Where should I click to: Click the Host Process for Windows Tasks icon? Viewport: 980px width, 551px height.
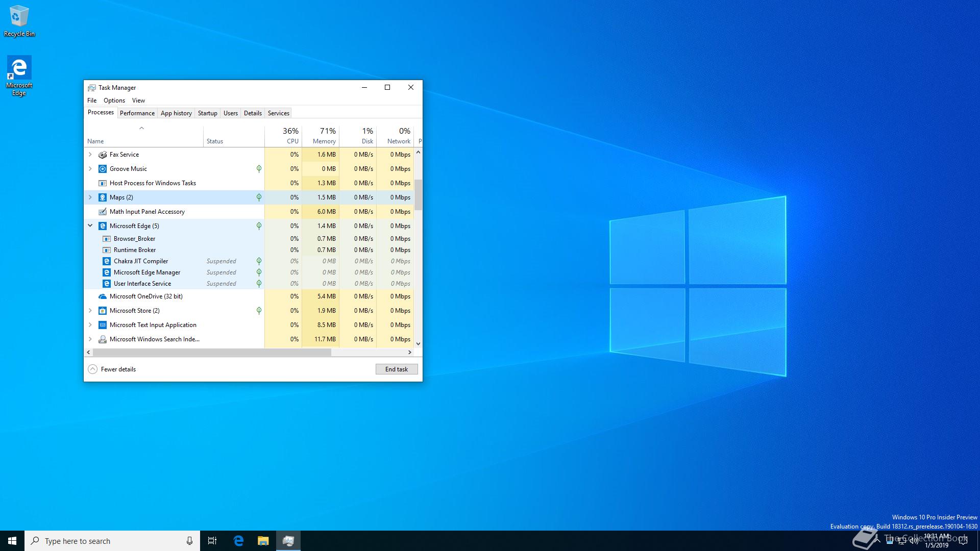[103, 183]
